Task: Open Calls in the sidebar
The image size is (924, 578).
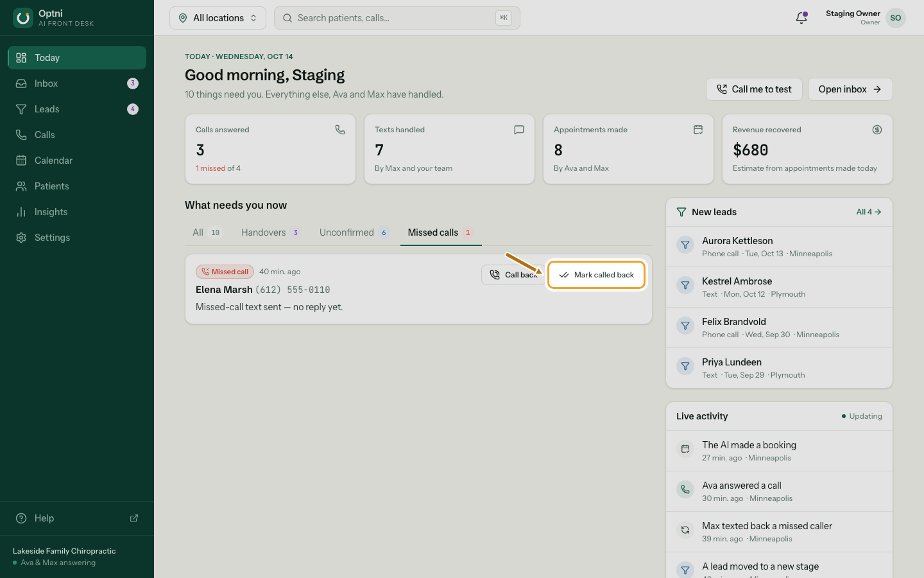Action: 77,135
